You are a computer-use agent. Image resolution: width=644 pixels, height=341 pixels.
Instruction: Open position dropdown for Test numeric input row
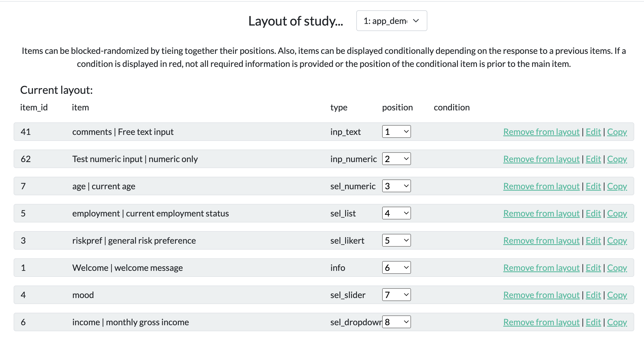point(396,159)
